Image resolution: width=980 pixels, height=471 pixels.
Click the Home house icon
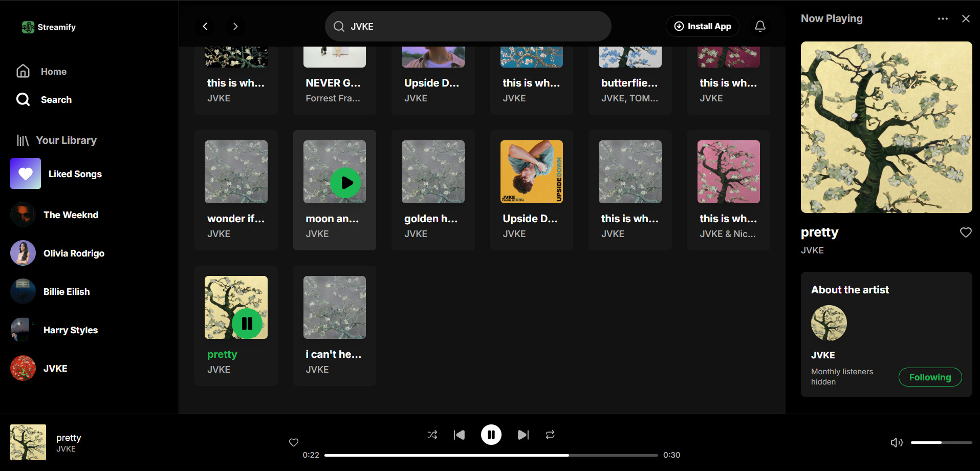(x=23, y=71)
